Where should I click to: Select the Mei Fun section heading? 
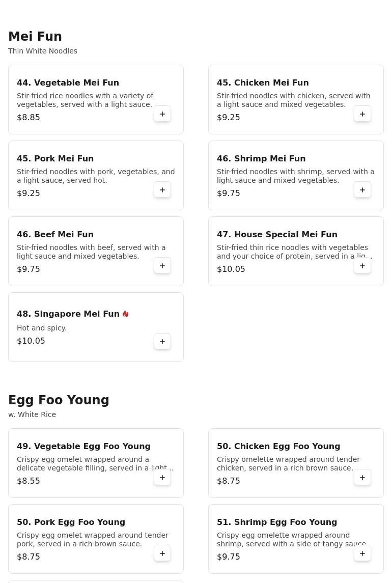coord(35,37)
